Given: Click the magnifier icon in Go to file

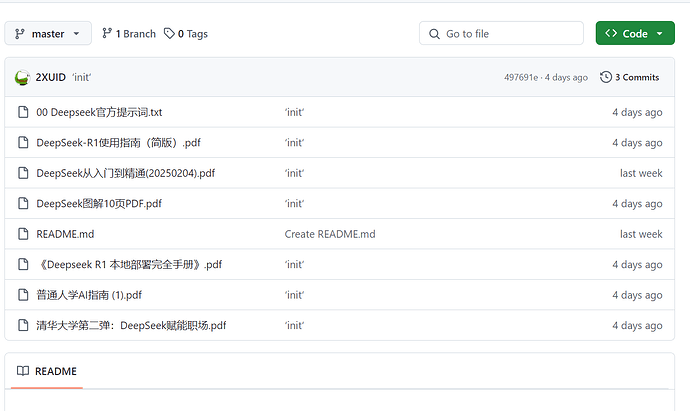Looking at the screenshot, I should tap(434, 34).
